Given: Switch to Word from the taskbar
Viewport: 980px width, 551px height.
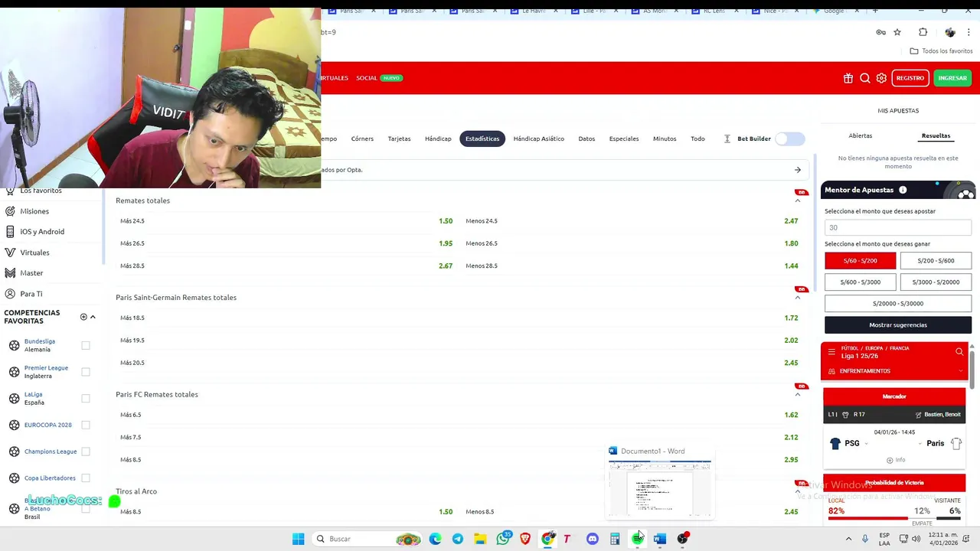Looking at the screenshot, I should pyautogui.click(x=660, y=539).
